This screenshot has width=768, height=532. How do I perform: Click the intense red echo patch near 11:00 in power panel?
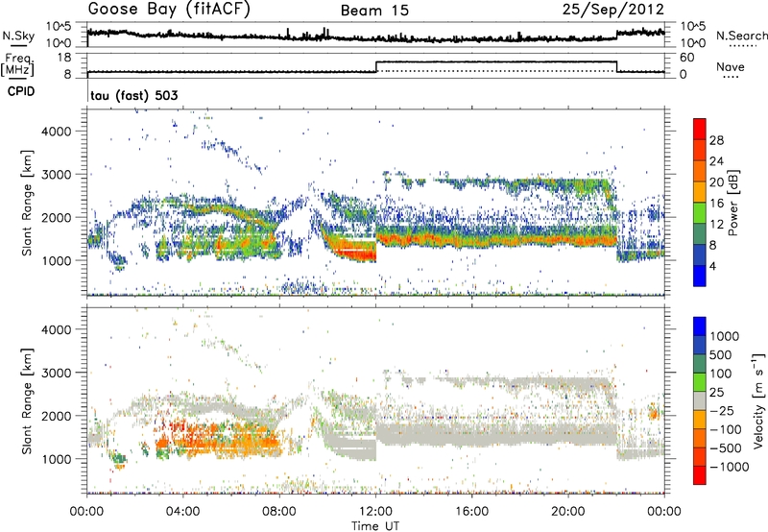coord(355,251)
